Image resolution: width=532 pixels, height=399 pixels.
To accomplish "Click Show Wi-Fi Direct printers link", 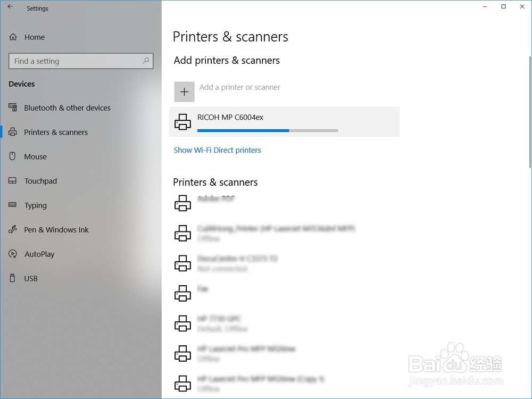I will (x=217, y=150).
